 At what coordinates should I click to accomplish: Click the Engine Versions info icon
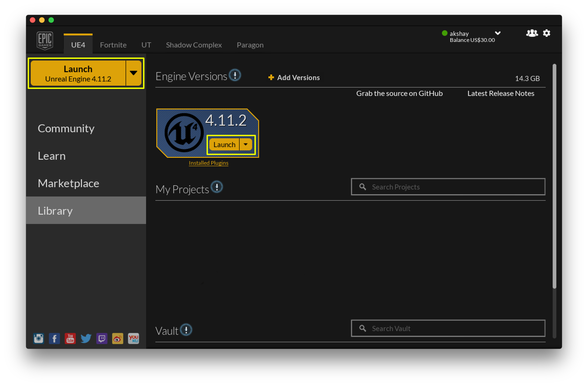tap(235, 75)
